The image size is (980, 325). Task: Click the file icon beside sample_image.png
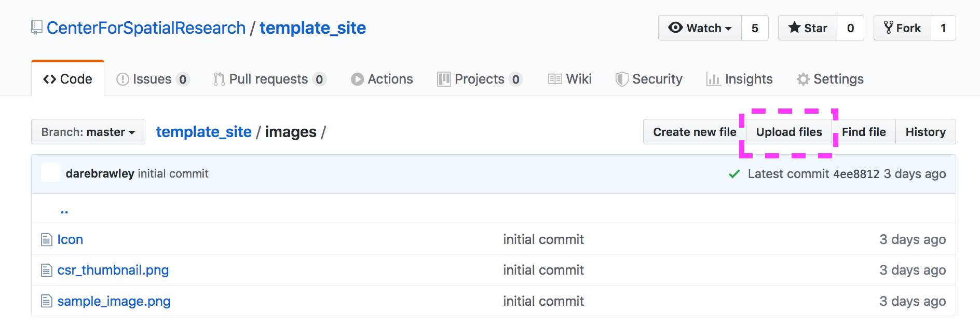[x=47, y=301]
